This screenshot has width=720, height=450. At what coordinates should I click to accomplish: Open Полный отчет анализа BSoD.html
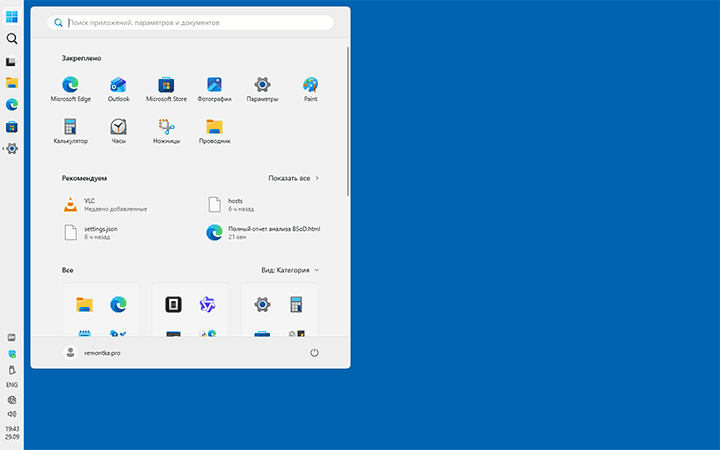[x=264, y=233]
